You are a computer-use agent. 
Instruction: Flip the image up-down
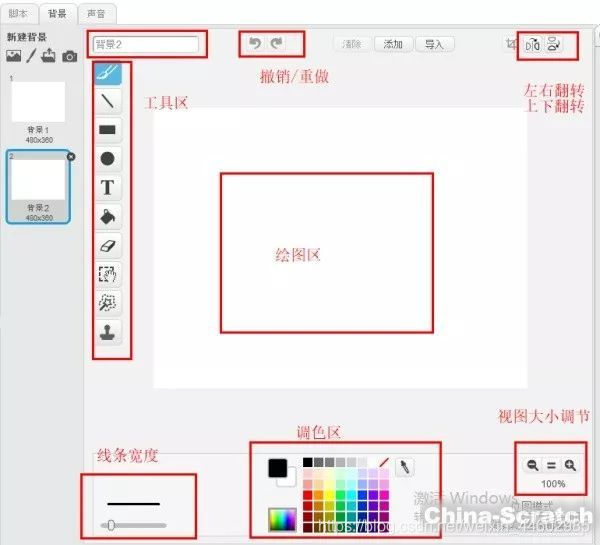553,44
